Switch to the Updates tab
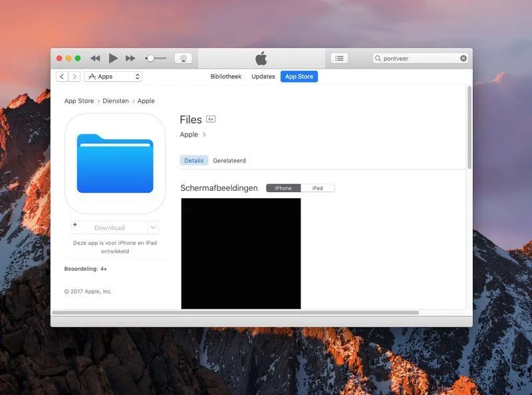 [263, 76]
